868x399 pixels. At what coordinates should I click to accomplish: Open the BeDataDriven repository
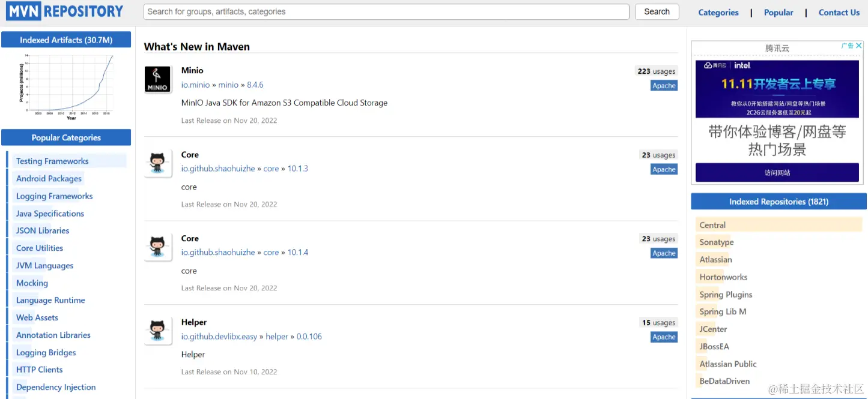point(724,381)
